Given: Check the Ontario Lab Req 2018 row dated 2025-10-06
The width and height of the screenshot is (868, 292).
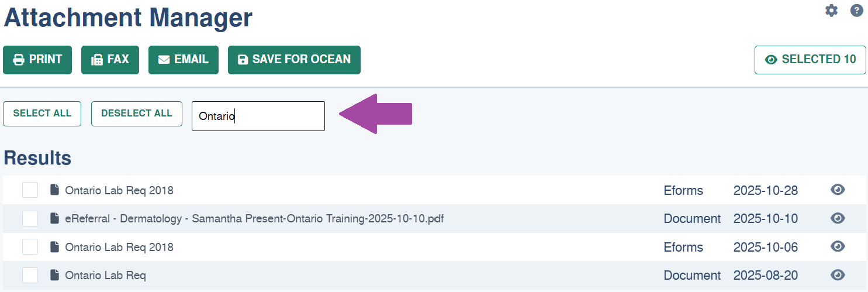Looking at the screenshot, I should 30,247.
